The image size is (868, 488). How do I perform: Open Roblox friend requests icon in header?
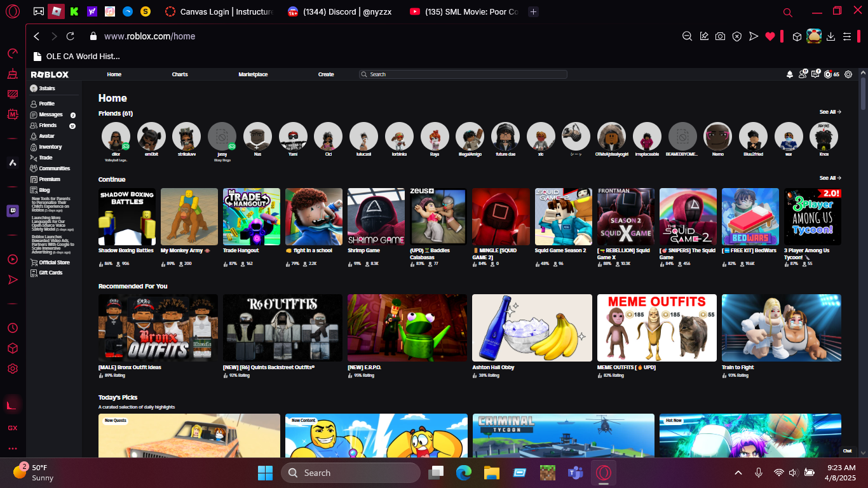804,74
